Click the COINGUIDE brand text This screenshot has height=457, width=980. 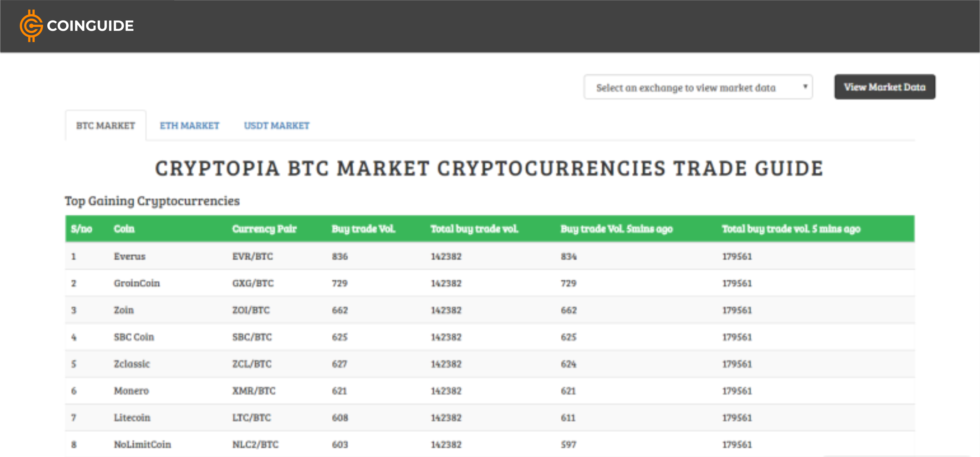click(x=90, y=26)
